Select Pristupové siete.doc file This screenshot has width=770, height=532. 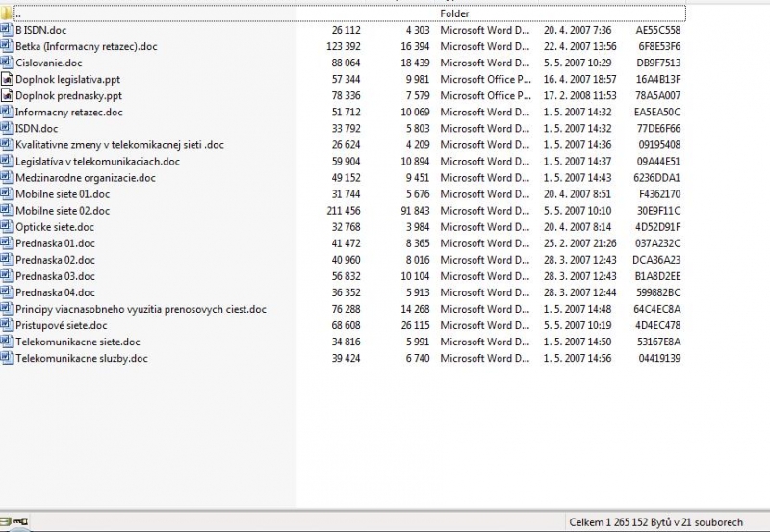coord(61,326)
